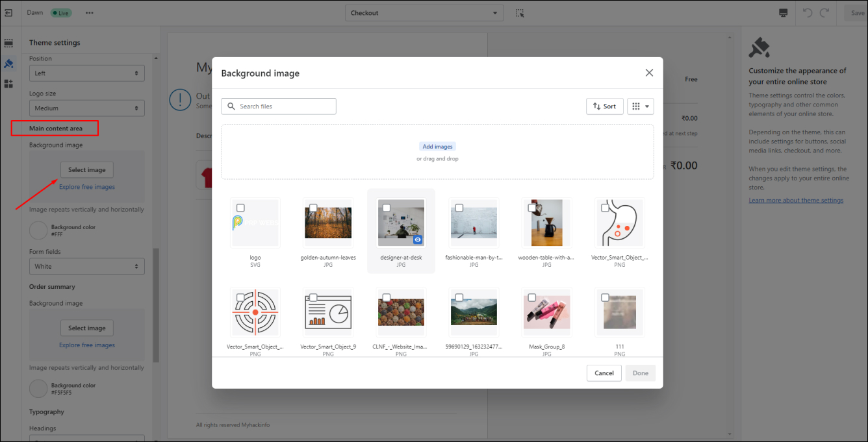Click the Typography section heading
The width and height of the screenshot is (868, 442).
tap(47, 411)
